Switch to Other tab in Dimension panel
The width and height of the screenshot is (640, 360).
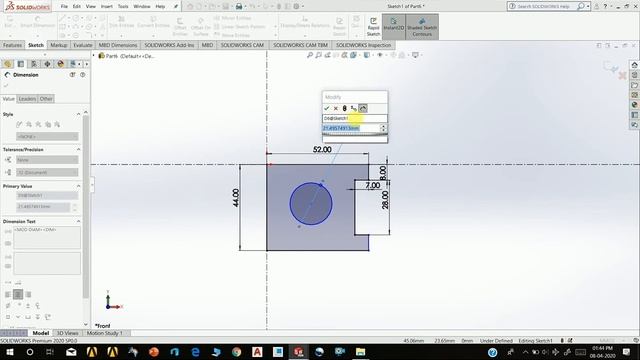[x=46, y=99]
